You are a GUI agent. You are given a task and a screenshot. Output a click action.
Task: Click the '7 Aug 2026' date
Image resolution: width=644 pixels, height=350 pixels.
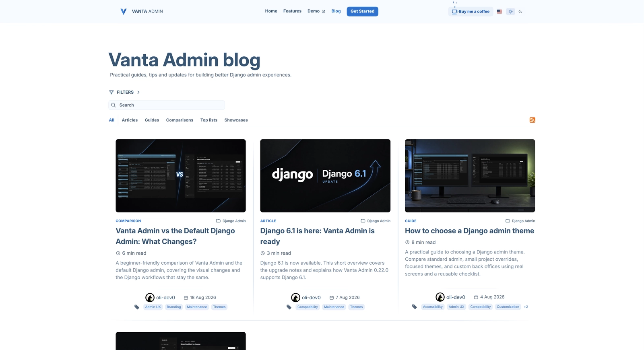click(x=348, y=298)
